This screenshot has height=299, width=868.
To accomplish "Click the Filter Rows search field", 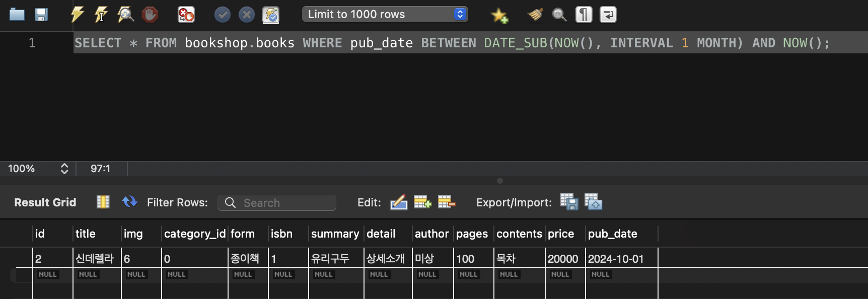I will (277, 202).
